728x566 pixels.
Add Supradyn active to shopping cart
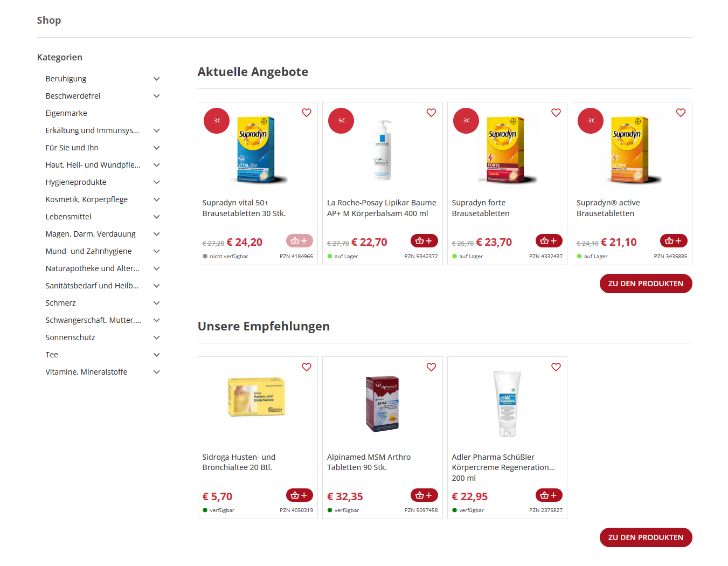coord(674,241)
